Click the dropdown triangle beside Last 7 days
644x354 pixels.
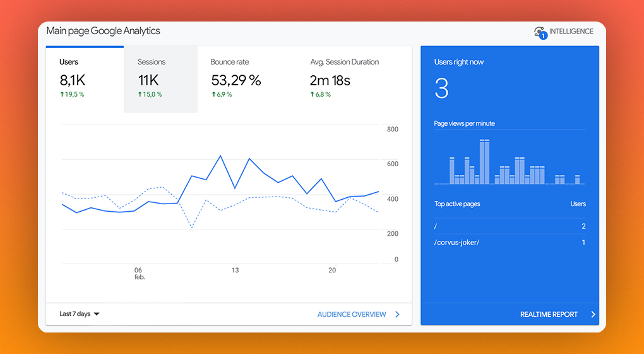tap(97, 314)
